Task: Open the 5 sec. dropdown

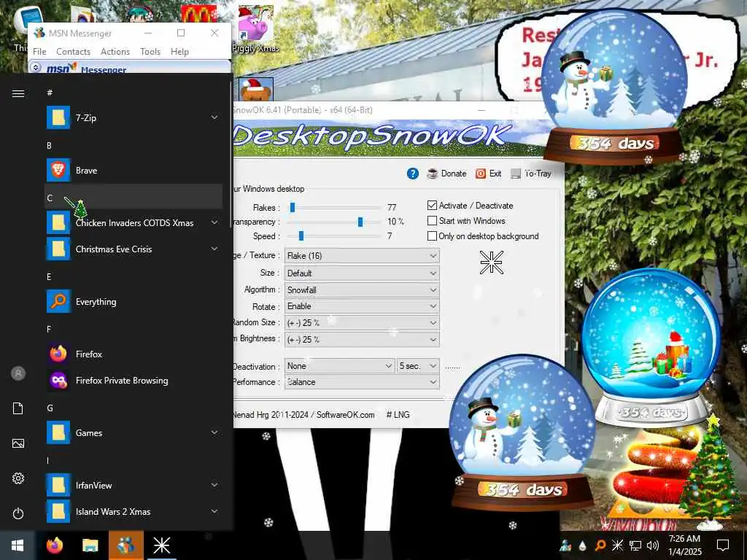Action: (418, 366)
